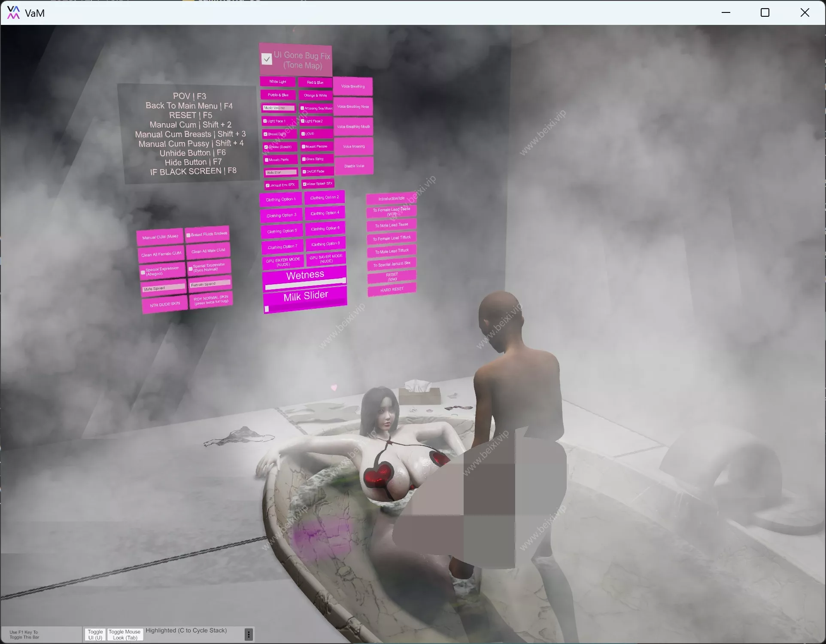Image resolution: width=826 pixels, height=644 pixels.
Task: Click 'To Special Jacuzzi Sex'
Action: click(391, 264)
